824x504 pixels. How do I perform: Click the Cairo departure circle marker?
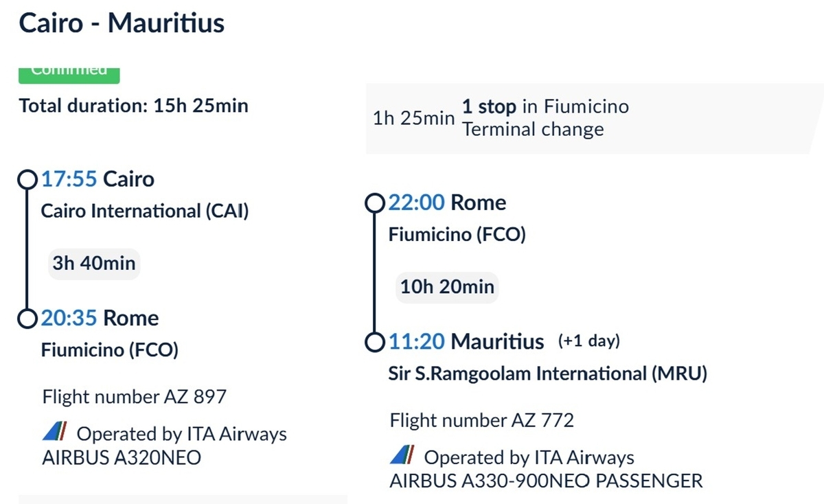[27, 180]
